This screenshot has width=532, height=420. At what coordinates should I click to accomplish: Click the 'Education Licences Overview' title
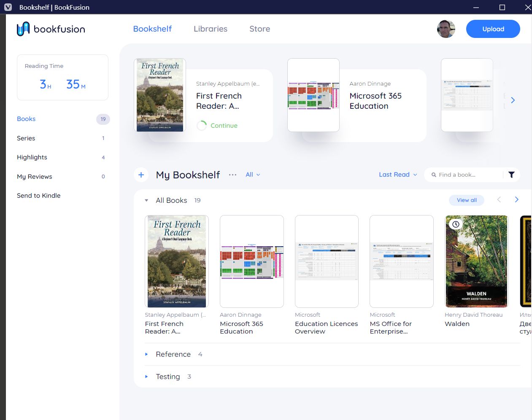(326, 328)
